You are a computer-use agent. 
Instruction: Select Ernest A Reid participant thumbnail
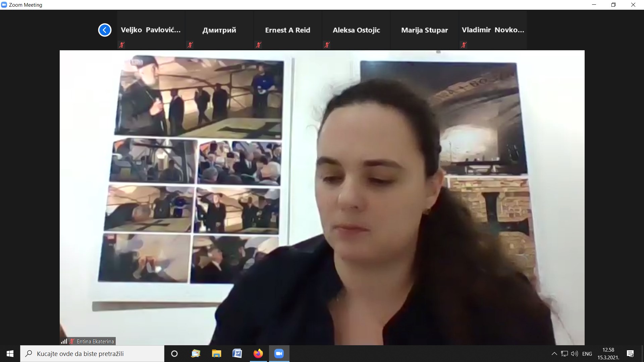[x=288, y=30]
